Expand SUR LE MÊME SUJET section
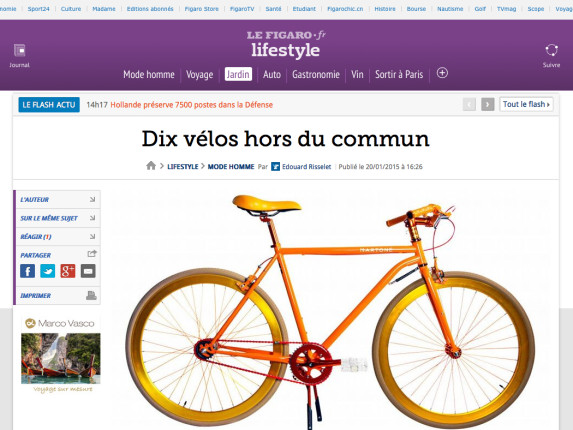The image size is (573, 430). [x=58, y=218]
